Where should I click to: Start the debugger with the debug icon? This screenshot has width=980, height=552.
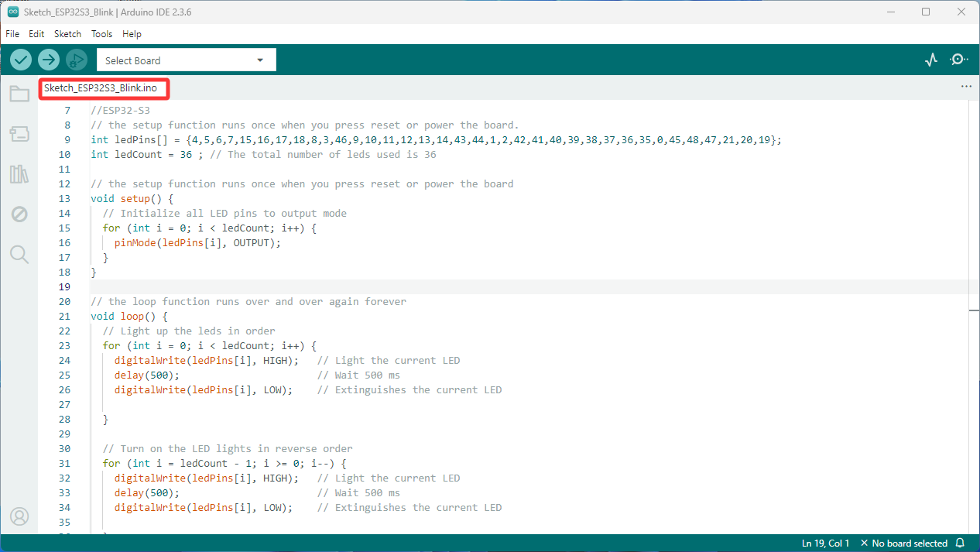pos(77,60)
